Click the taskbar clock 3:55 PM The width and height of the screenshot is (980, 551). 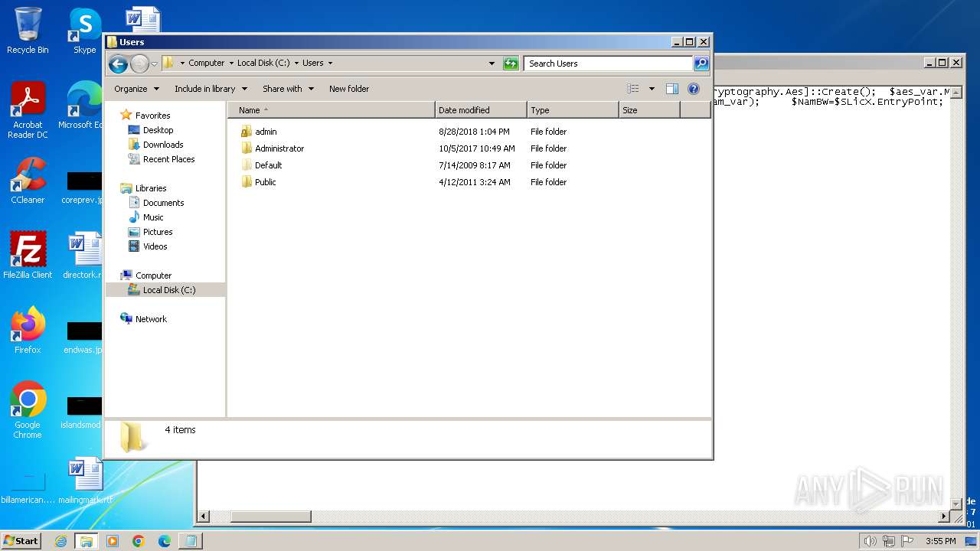pyautogui.click(x=940, y=541)
